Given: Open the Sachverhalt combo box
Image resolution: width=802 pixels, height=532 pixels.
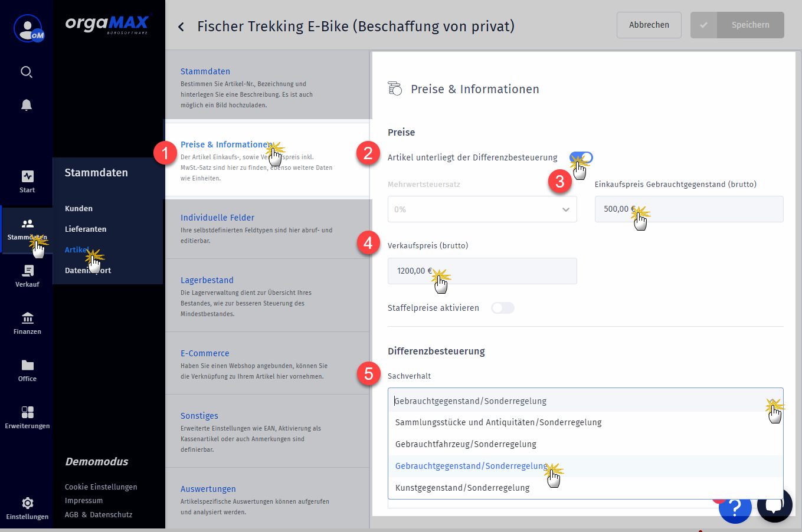Looking at the screenshot, I should [x=585, y=400].
